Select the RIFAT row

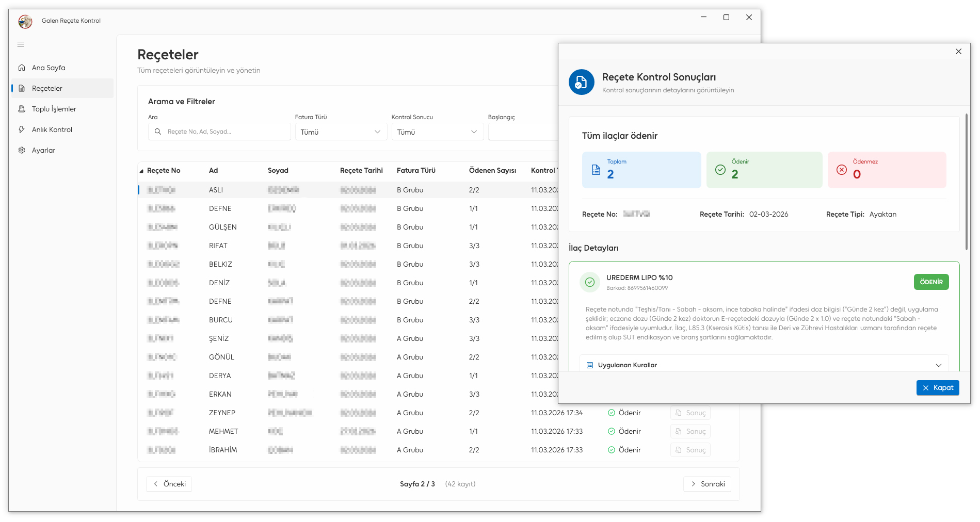[x=348, y=246]
